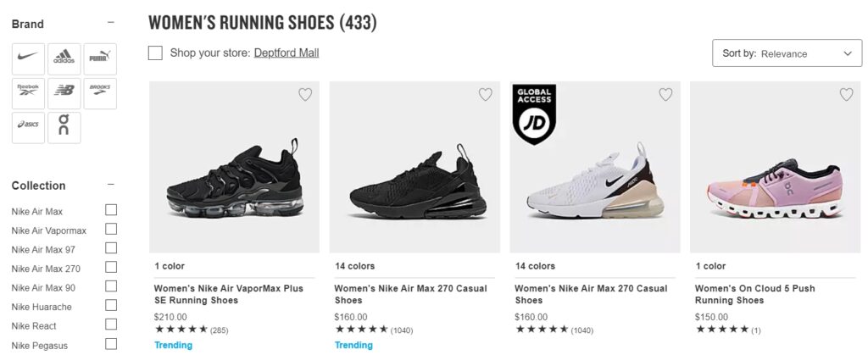Collapse the Brand filter section

coord(111,24)
